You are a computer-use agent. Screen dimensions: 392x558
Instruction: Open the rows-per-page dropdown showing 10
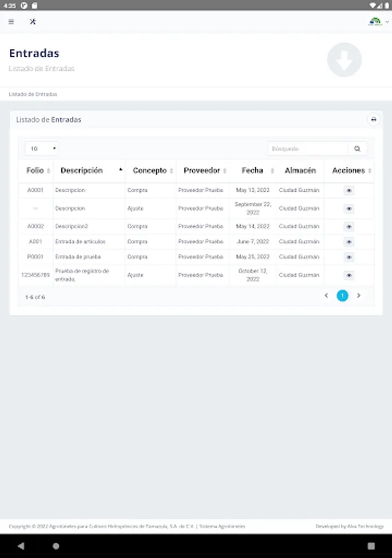42,149
